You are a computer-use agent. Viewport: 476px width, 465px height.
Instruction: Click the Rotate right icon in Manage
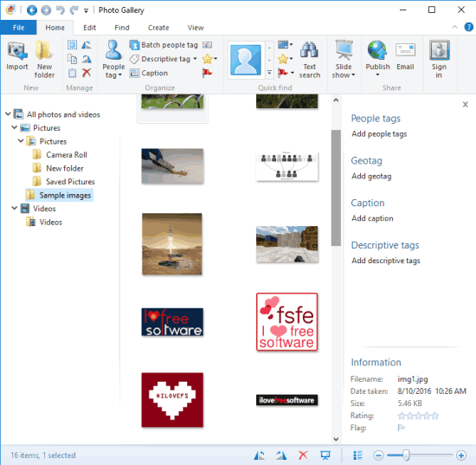[87, 59]
